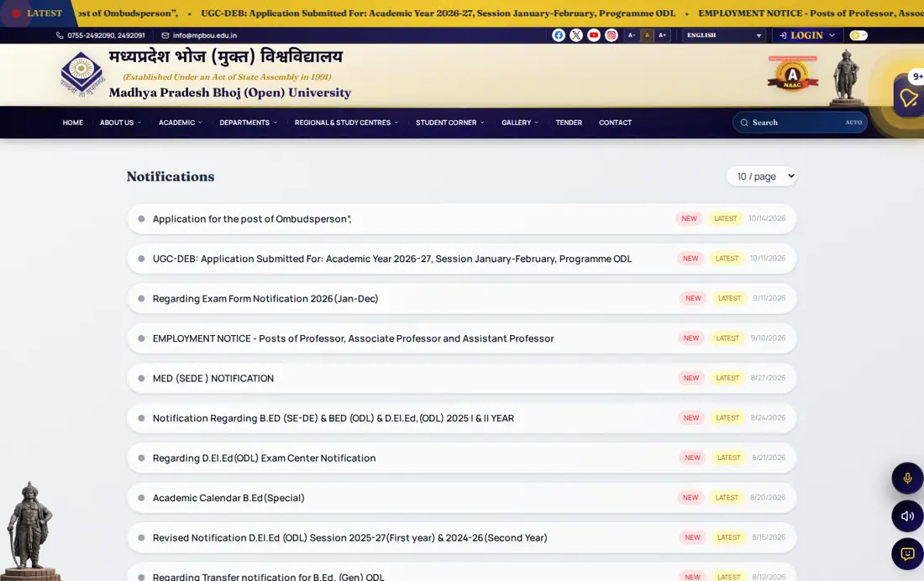The image size is (924, 581).
Task: Activate the microphone voice button
Action: (907, 478)
